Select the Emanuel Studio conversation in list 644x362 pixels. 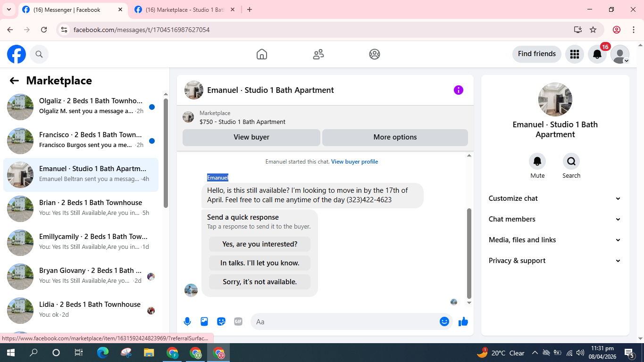[81, 175]
